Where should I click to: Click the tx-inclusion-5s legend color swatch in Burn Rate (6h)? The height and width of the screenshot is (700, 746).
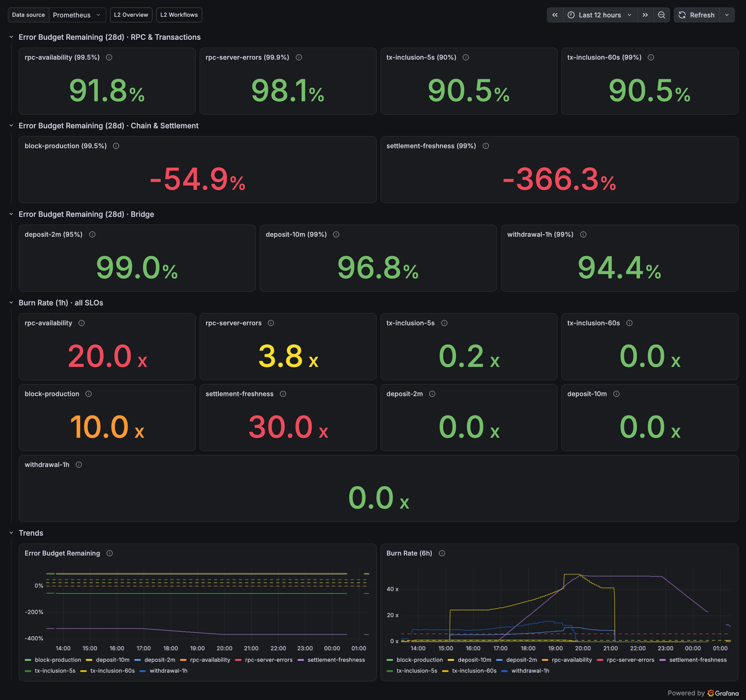pos(389,671)
